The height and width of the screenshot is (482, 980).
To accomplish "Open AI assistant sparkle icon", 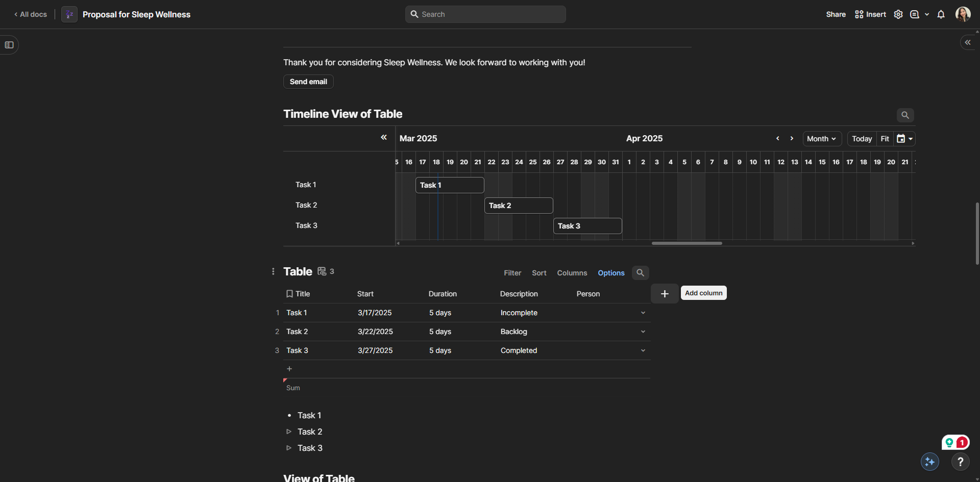I will coord(930,462).
